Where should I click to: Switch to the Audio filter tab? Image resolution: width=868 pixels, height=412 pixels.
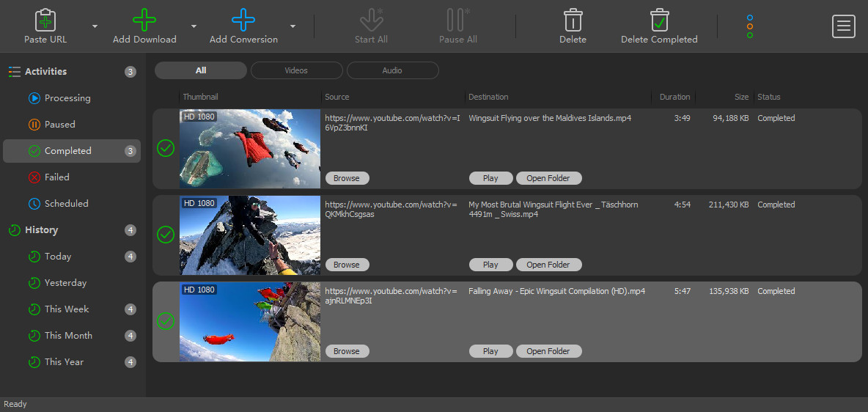point(392,70)
